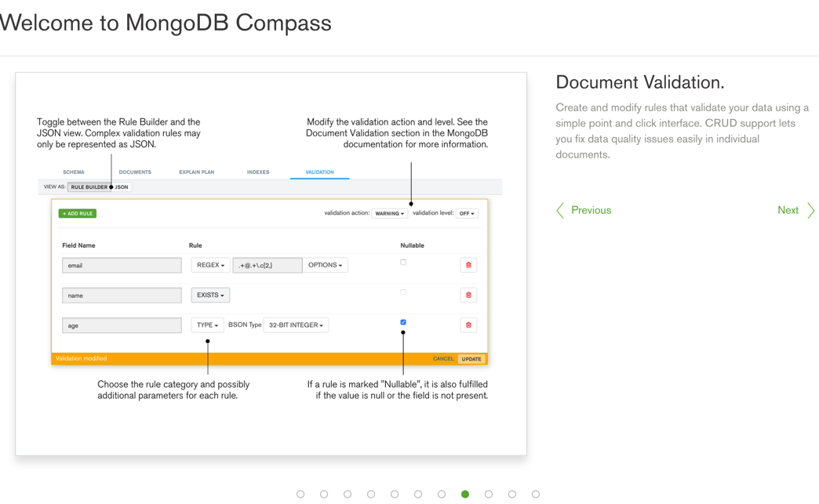Click UPDATE to save validation changes
Screen dimensions: 819x504
471,358
